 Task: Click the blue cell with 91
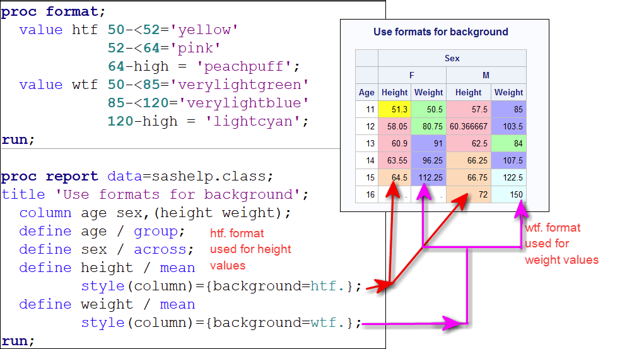(428, 143)
